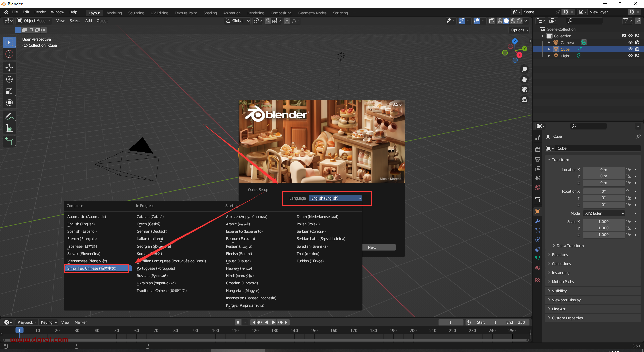Open Output properties tab icon
This screenshot has width=644, height=352.
pos(538,159)
